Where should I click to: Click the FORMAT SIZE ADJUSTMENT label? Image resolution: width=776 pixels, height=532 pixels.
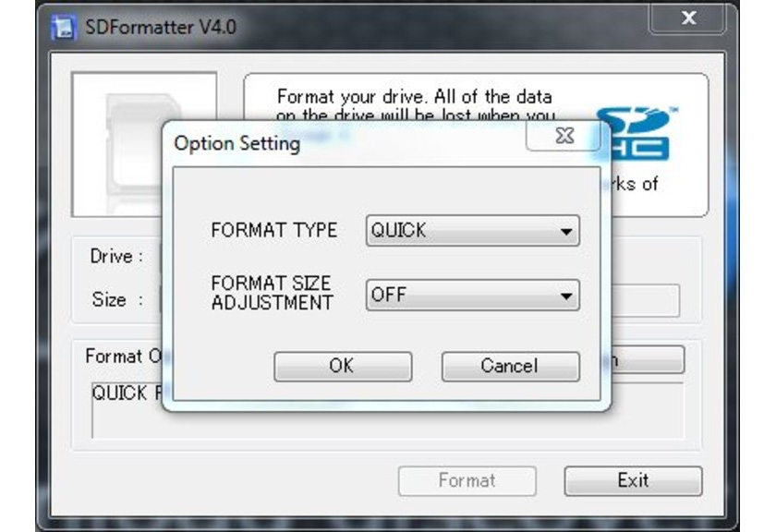(272, 293)
